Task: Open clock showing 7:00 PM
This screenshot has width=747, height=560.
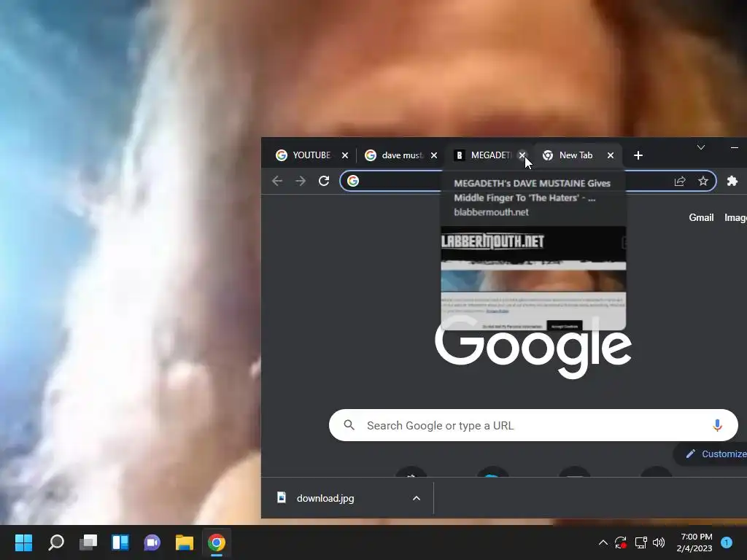Action: [x=694, y=542]
